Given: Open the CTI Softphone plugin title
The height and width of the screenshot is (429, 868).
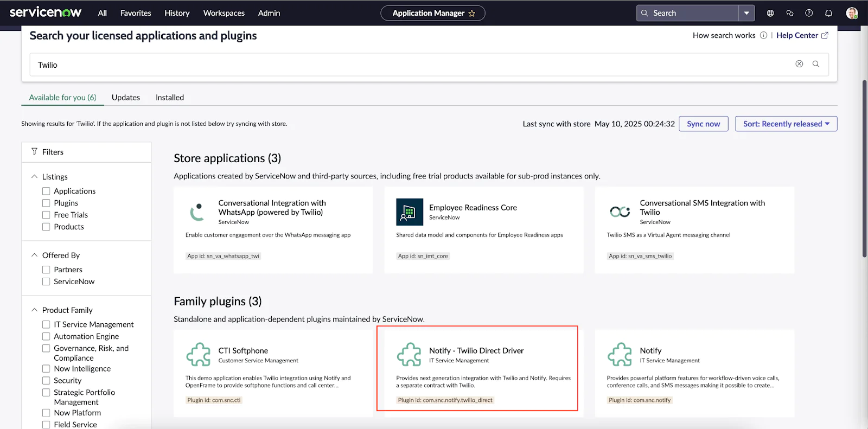Looking at the screenshot, I should tap(243, 350).
